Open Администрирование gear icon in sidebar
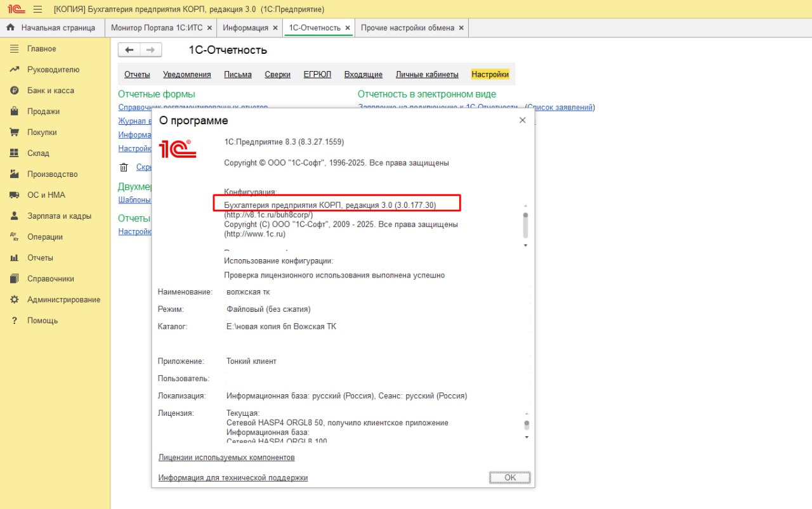Screen dimensions: 812x509 14,300
